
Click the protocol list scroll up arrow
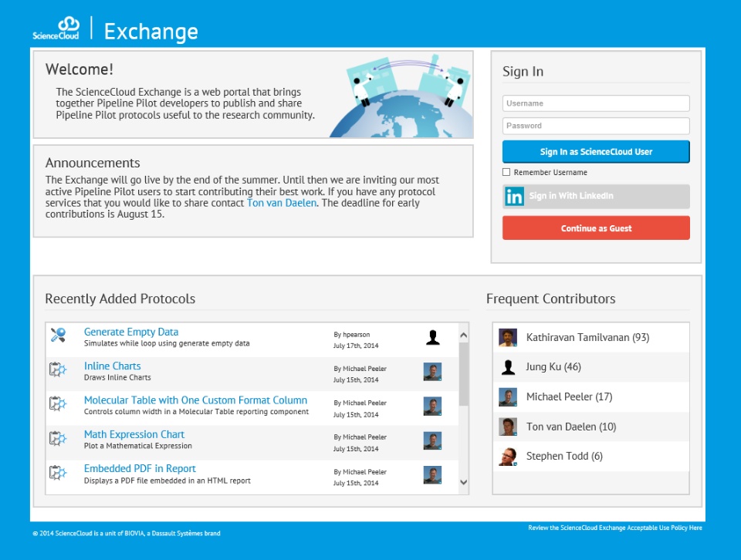[464, 336]
